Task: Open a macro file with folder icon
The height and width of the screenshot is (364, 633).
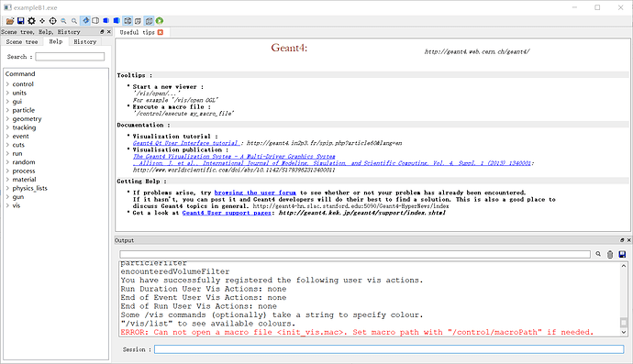Action: point(10,20)
